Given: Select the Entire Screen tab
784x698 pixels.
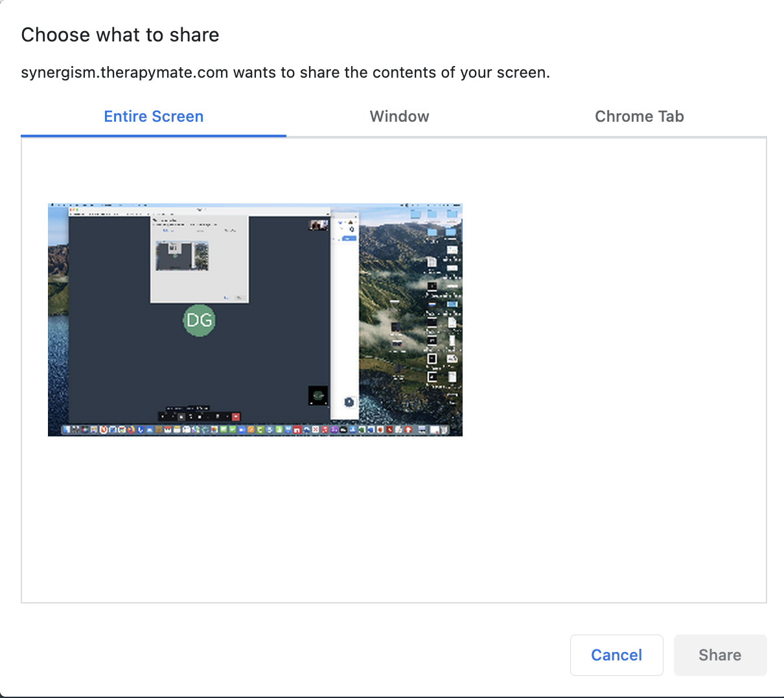Looking at the screenshot, I should (154, 117).
